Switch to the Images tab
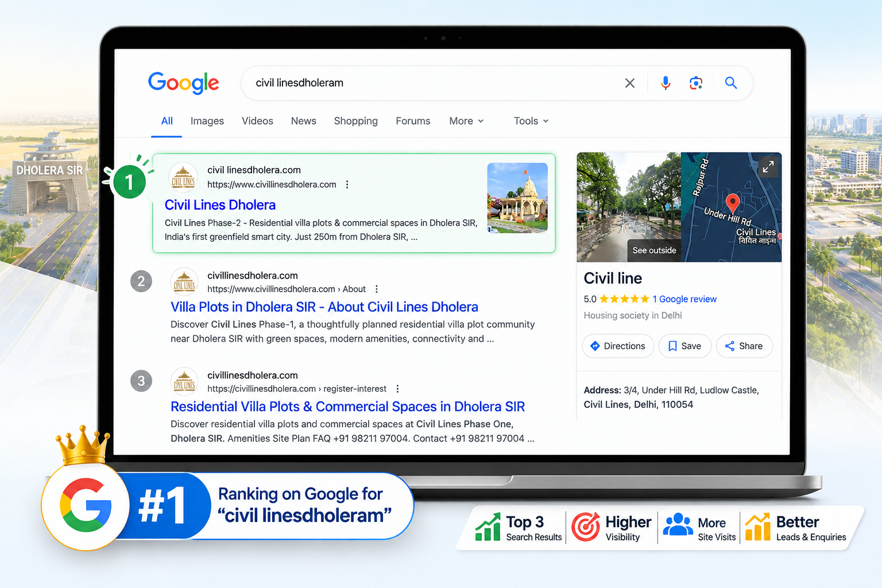The image size is (882, 588). 207,121
